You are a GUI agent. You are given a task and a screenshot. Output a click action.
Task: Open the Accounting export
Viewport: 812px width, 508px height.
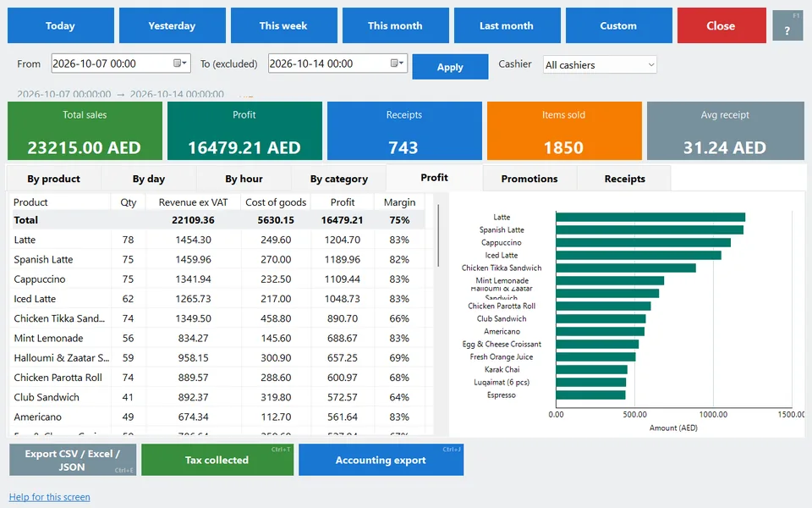click(381, 460)
